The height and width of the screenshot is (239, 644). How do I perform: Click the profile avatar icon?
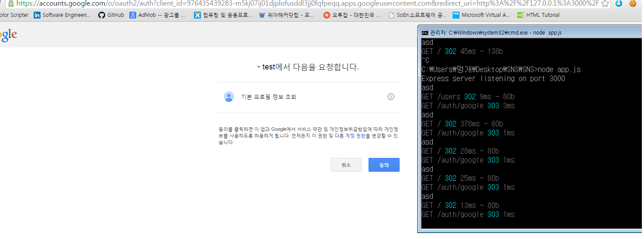click(x=229, y=97)
